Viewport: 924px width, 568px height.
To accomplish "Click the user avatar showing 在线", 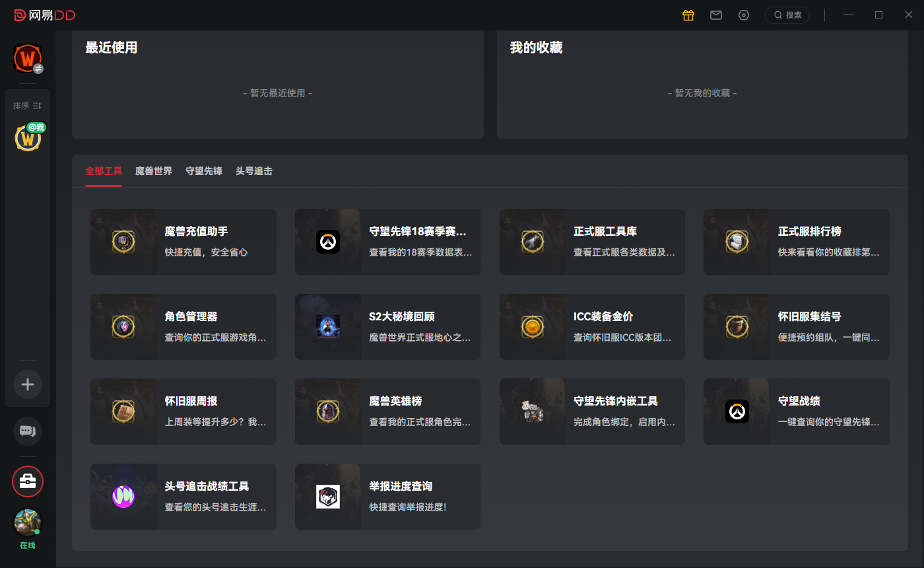I will click(x=28, y=522).
